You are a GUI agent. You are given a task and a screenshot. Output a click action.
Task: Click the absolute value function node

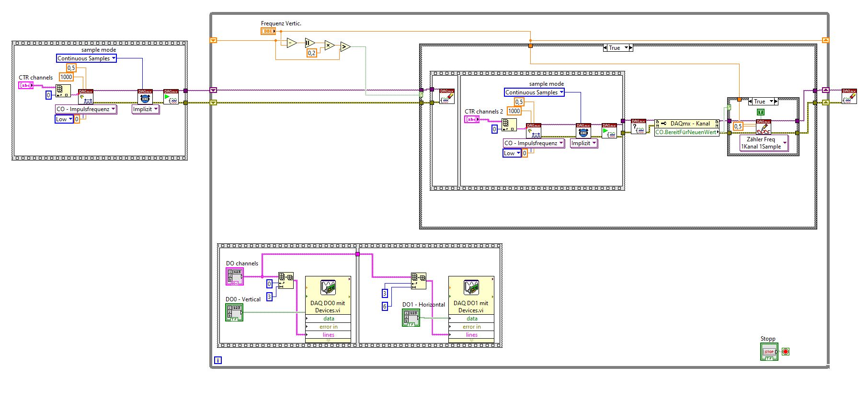(310, 43)
